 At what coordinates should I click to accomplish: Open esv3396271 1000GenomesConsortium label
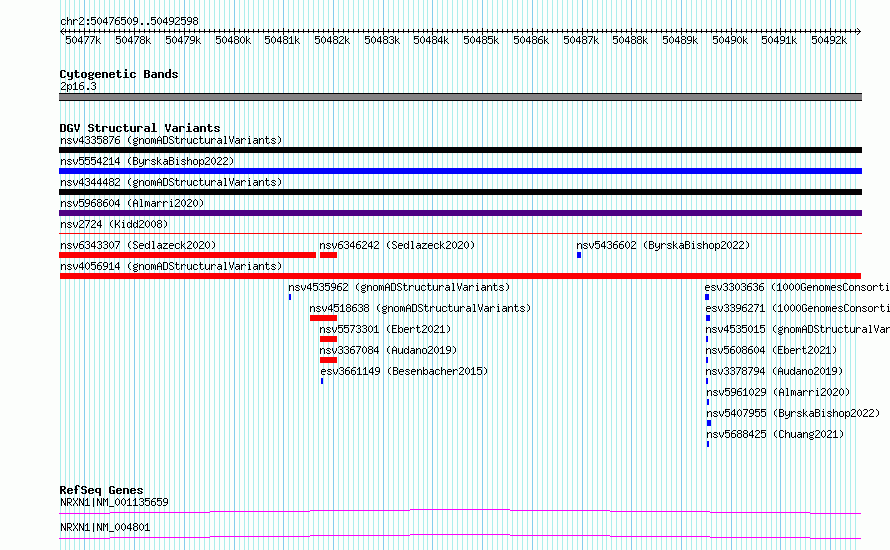pos(797,308)
